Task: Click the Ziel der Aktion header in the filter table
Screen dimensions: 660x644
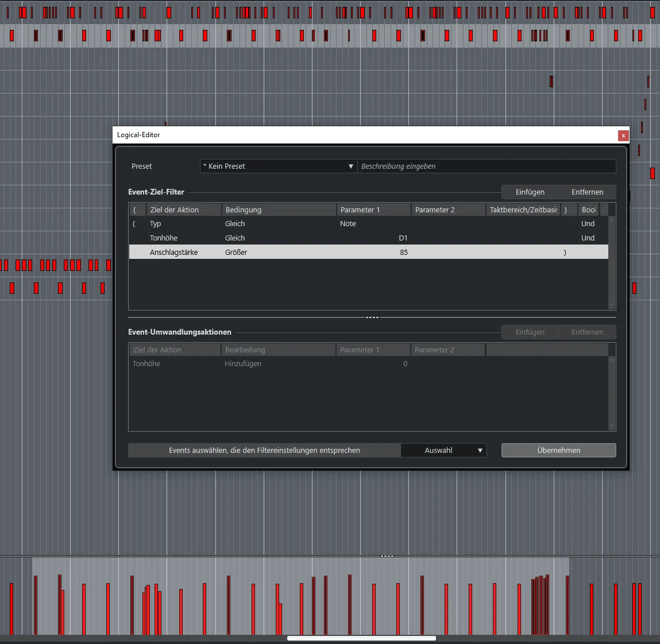Action: [x=183, y=210]
